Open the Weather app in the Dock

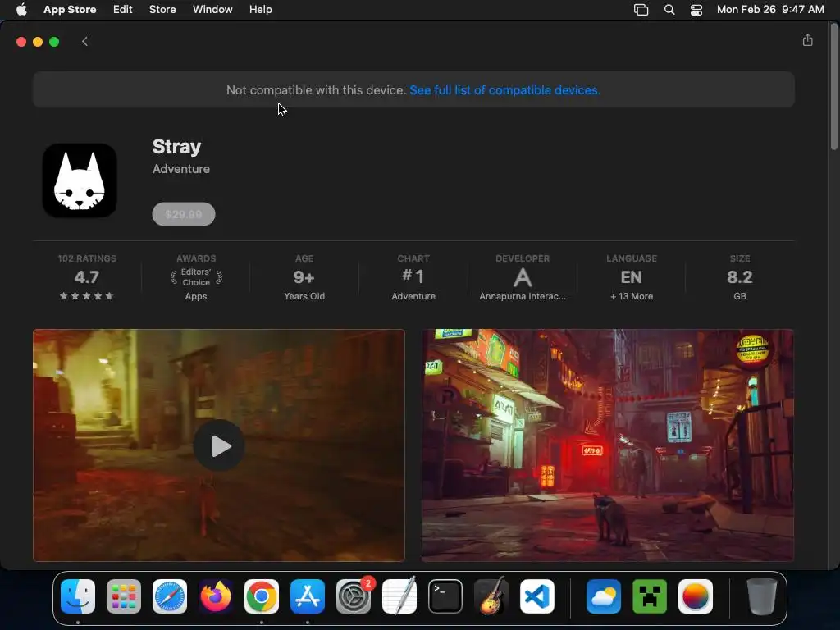[604, 596]
